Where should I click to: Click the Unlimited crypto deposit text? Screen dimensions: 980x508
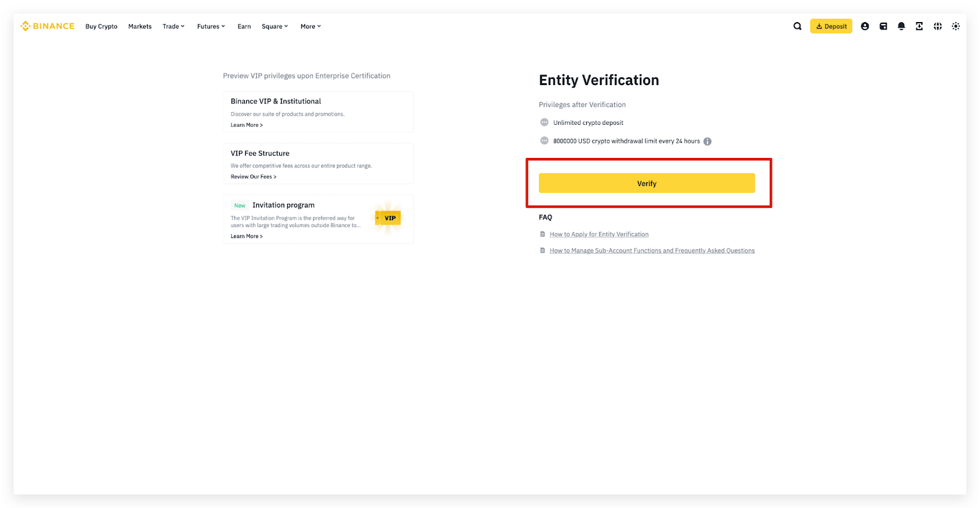[x=589, y=122]
